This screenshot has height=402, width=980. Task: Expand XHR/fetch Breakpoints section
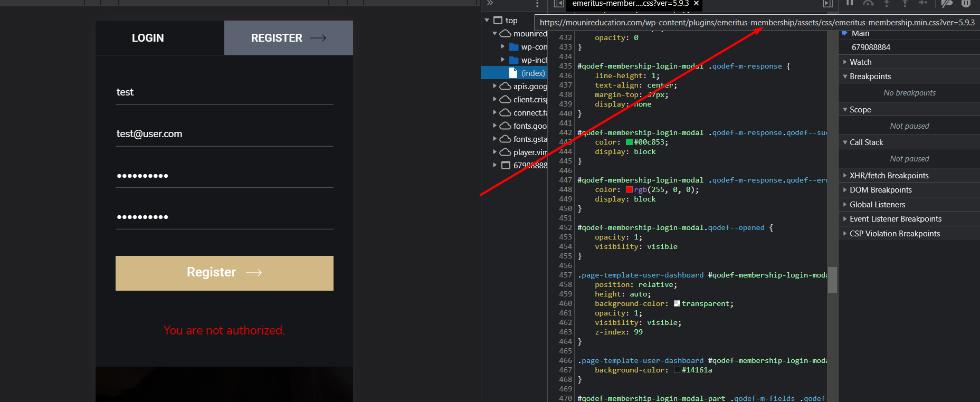point(845,176)
